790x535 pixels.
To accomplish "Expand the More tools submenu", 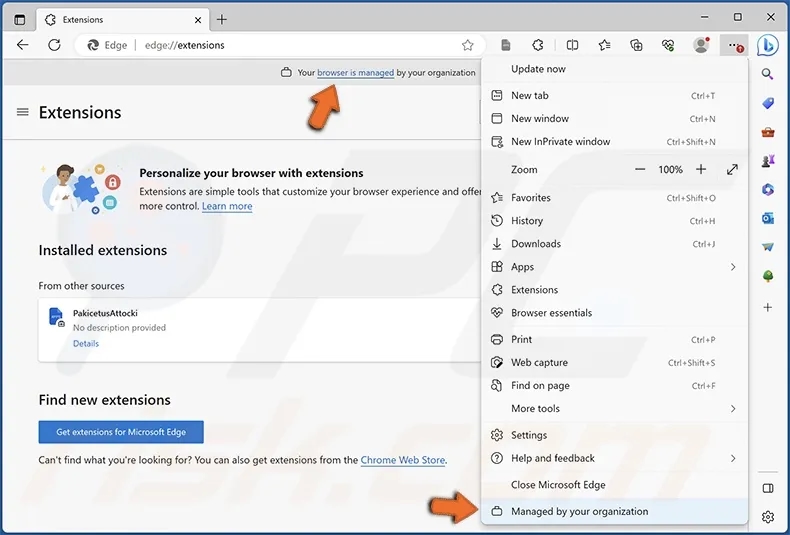I will click(732, 409).
